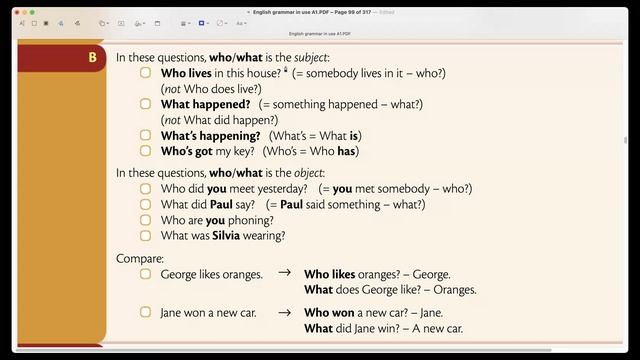Minimize the window with the yellow button
The height and width of the screenshot is (360, 640).
(x=24, y=12)
